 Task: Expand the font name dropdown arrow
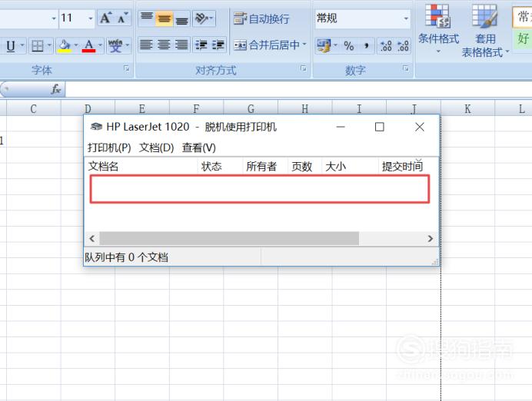54,18
